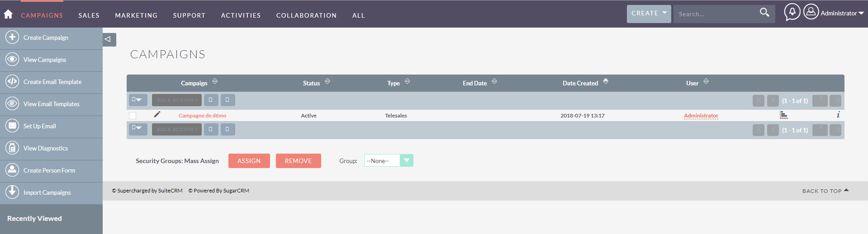Click the search magnifier icon
Viewport: 868px width, 234px height.
click(x=764, y=13)
